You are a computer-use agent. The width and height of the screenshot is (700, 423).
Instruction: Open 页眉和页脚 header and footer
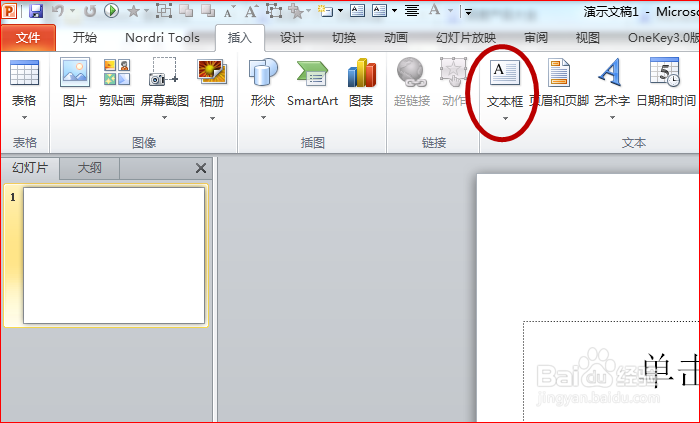tap(559, 83)
